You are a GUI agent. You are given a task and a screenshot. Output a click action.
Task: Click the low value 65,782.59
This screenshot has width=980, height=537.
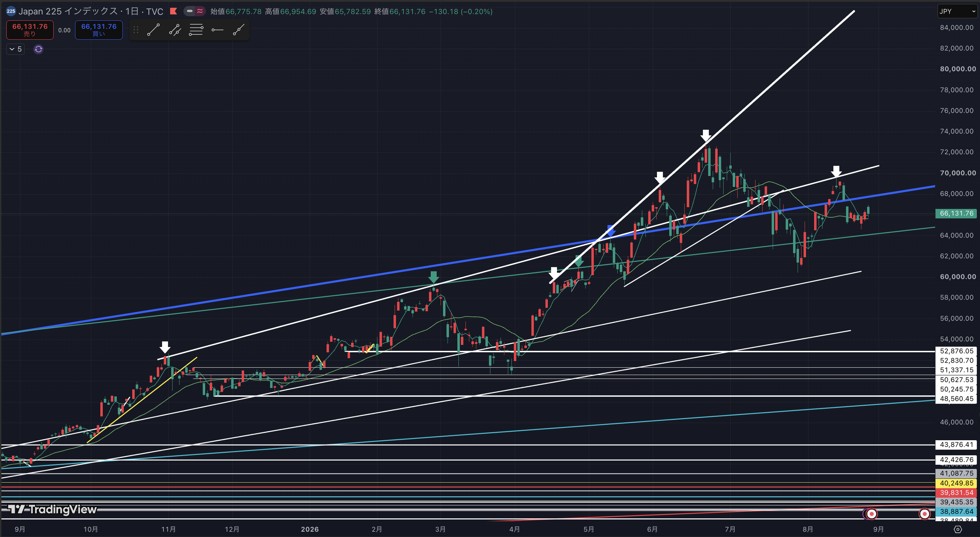coord(353,11)
